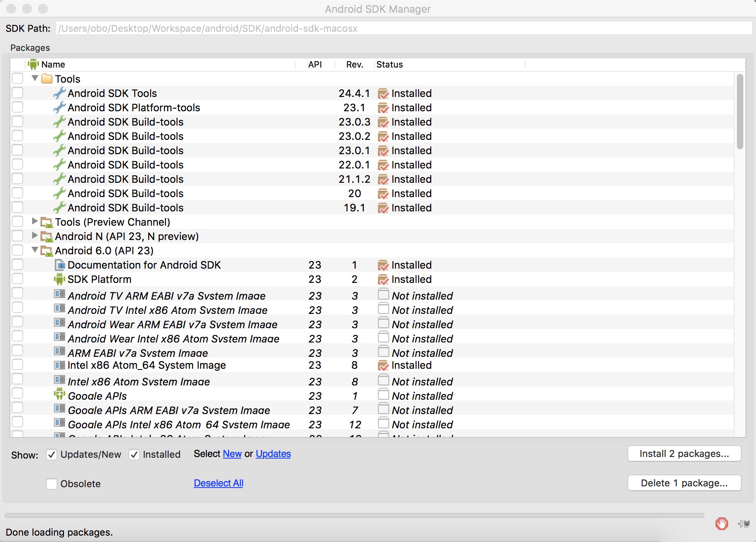The image size is (756, 542).
Task: Collapse the Android 6.0 (API 23) group
Action: [35, 250]
